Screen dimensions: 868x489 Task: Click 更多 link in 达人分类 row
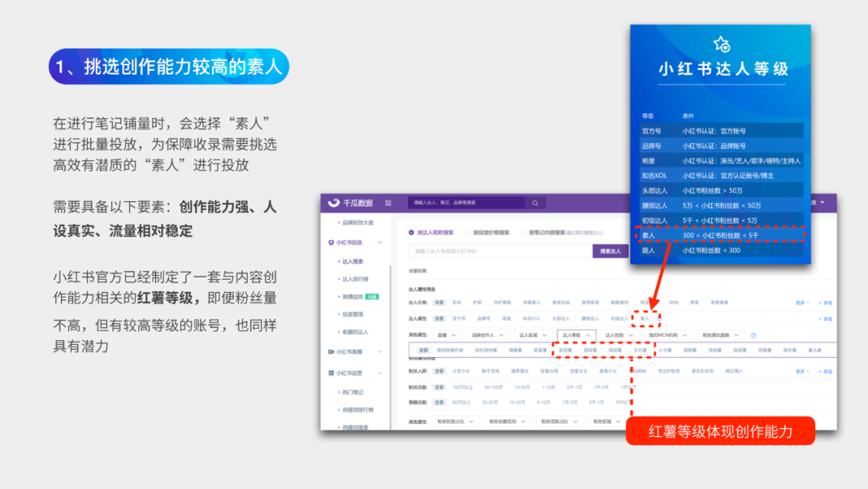(802, 303)
